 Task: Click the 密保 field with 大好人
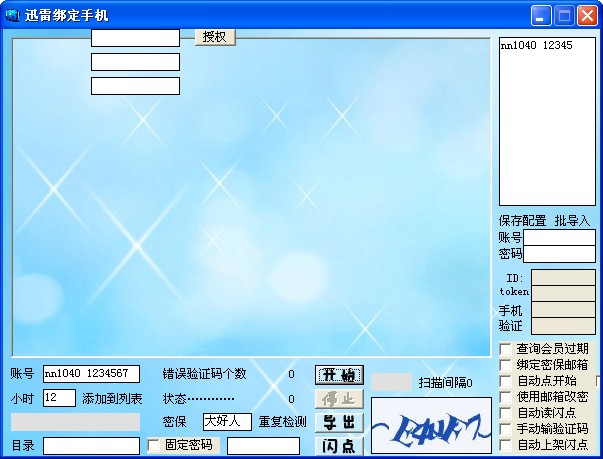click(227, 422)
